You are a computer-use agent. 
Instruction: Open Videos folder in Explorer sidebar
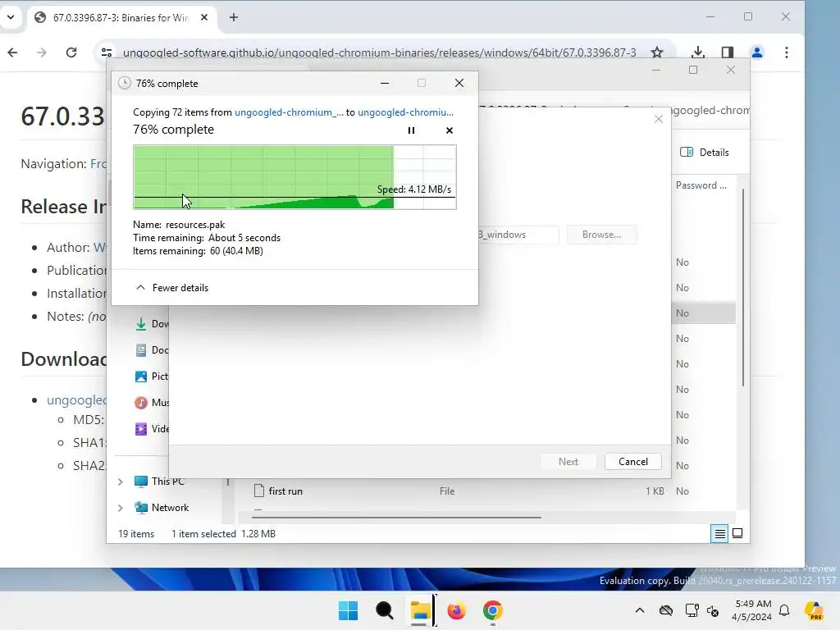click(151, 428)
